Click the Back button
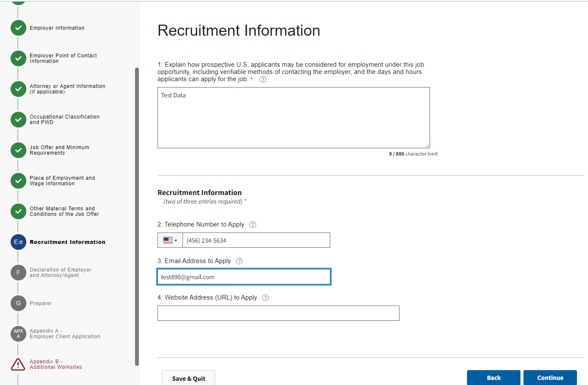Screen dimensions: 588x385 tap(493, 378)
